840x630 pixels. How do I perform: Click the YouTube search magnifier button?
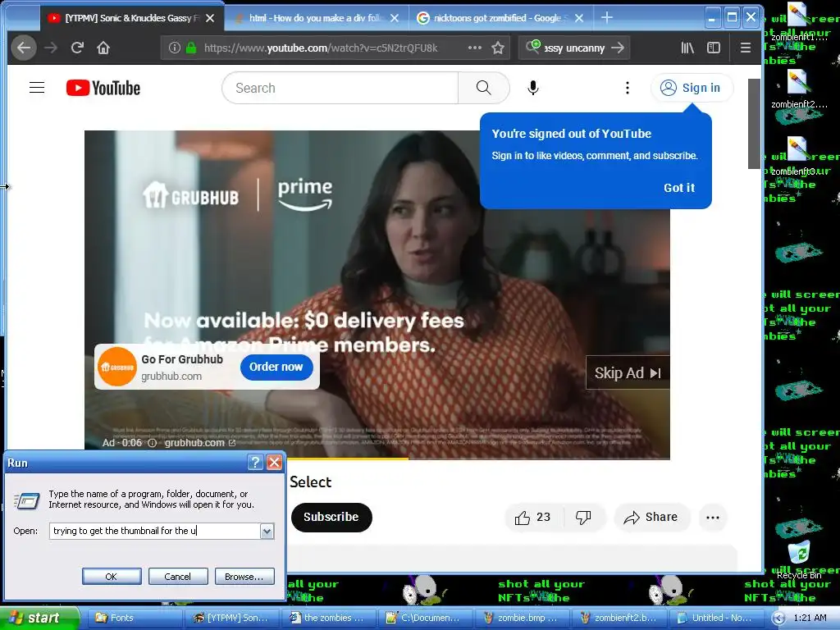pyautogui.click(x=483, y=88)
